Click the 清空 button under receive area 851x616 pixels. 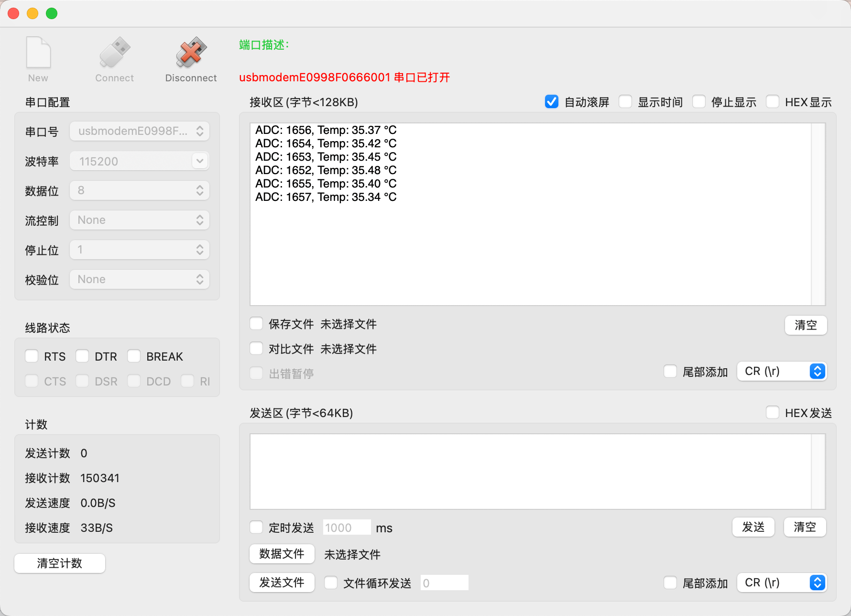pyautogui.click(x=806, y=325)
